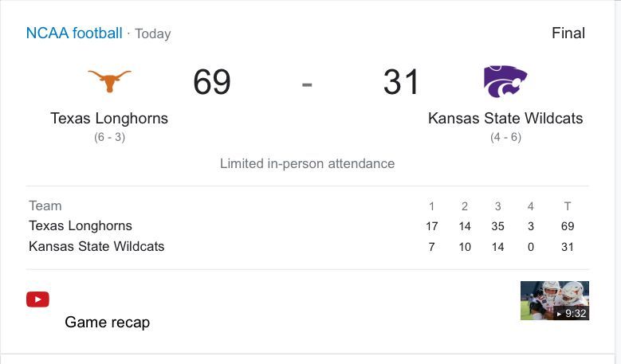Click Limited in-person attendance text
This screenshot has height=364, width=621.
pyautogui.click(x=307, y=163)
